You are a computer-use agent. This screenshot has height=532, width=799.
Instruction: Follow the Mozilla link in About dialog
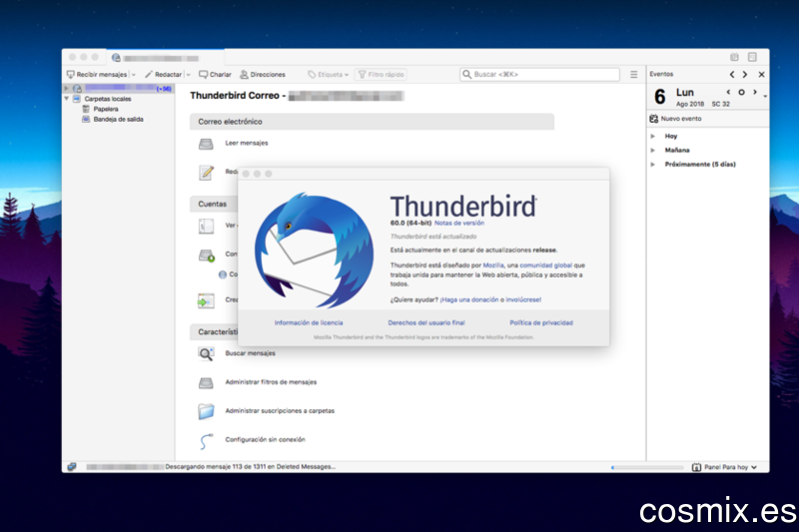(493, 266)
